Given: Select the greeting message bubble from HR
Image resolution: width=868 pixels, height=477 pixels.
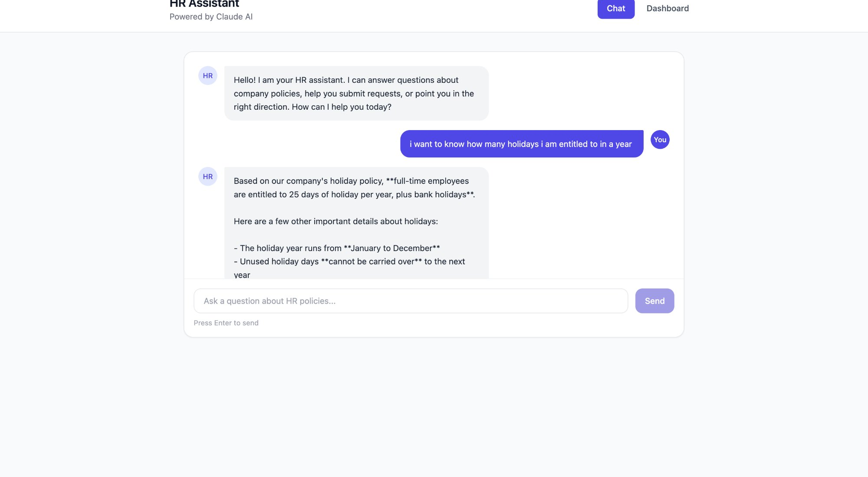Looking at the screenshot, I should tap(356, 93).
